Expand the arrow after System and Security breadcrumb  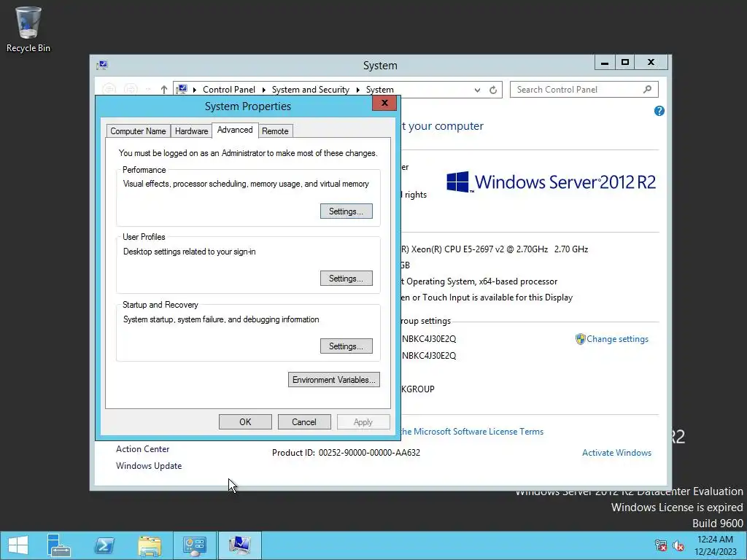(x=357, y=90)
